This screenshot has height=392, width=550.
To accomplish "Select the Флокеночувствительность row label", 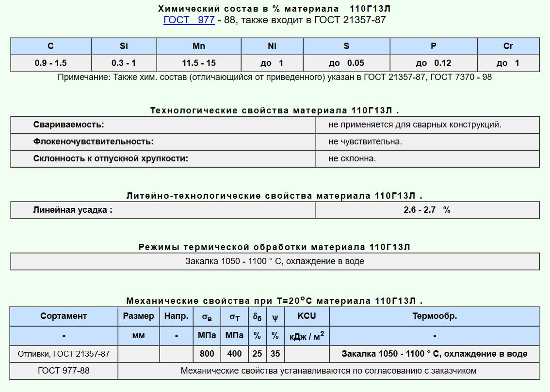I will coord(93,141).
